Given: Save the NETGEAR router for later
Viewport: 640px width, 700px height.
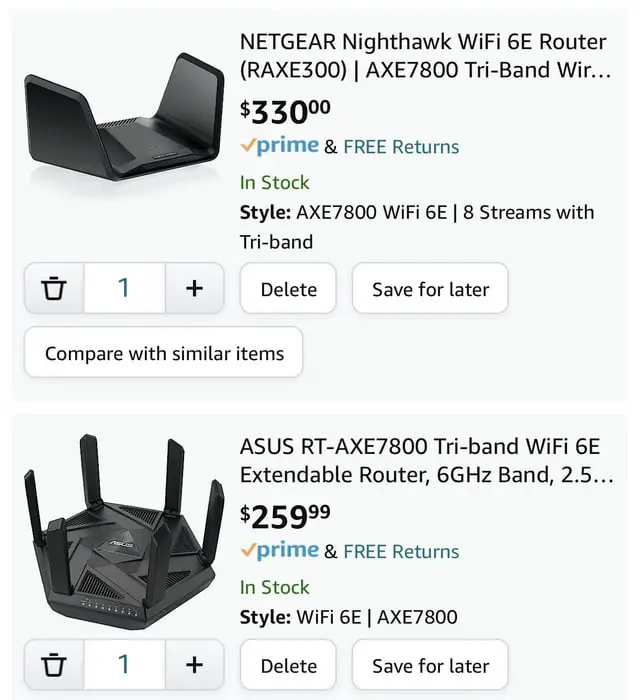Looking at the screenshot, I should coord(430,289).
